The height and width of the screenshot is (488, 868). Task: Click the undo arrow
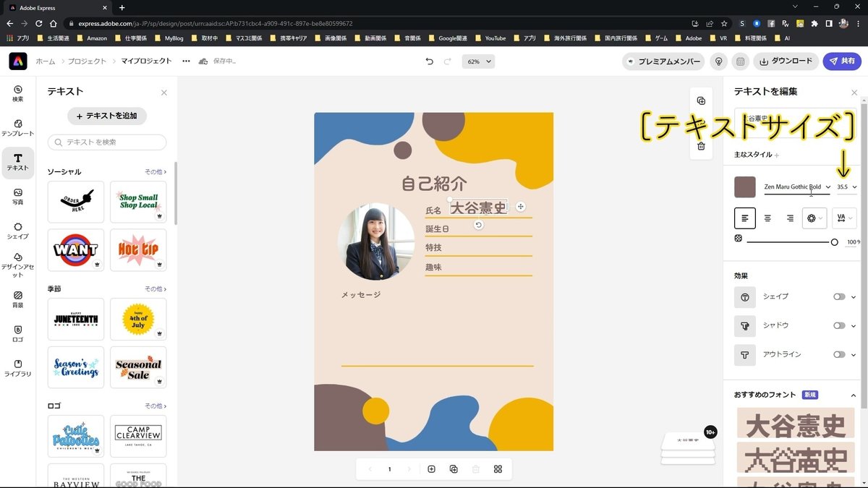click(x=430, y=61)
